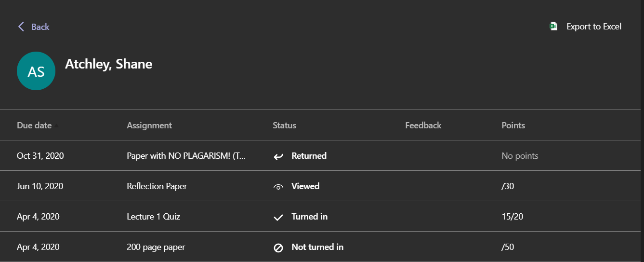This screenshot has height=262, width=644.
Task: Select the Points column header
Action: coord(513,125)
